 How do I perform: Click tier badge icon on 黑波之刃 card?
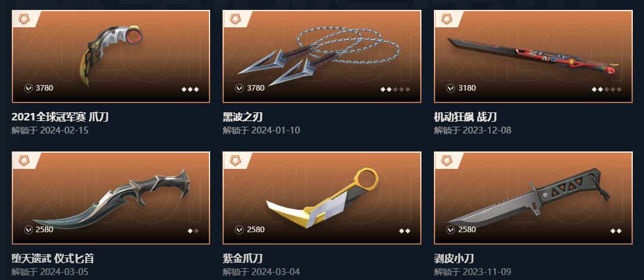pyautogui.click(x=235, y=19)
